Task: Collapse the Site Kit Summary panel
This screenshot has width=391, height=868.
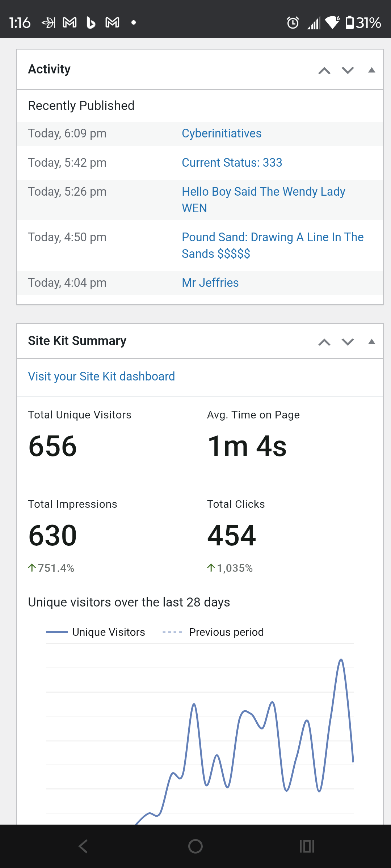Action: (371, 342)
